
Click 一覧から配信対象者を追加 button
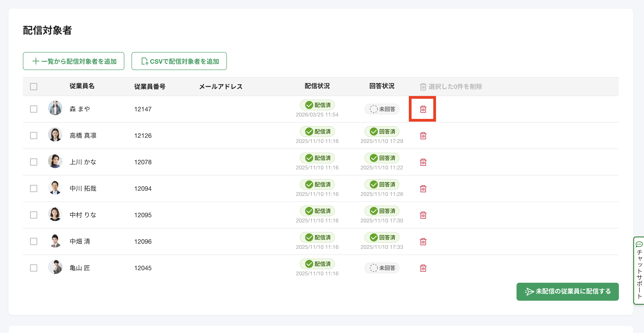pyautogui.click(x=74, y=61)
